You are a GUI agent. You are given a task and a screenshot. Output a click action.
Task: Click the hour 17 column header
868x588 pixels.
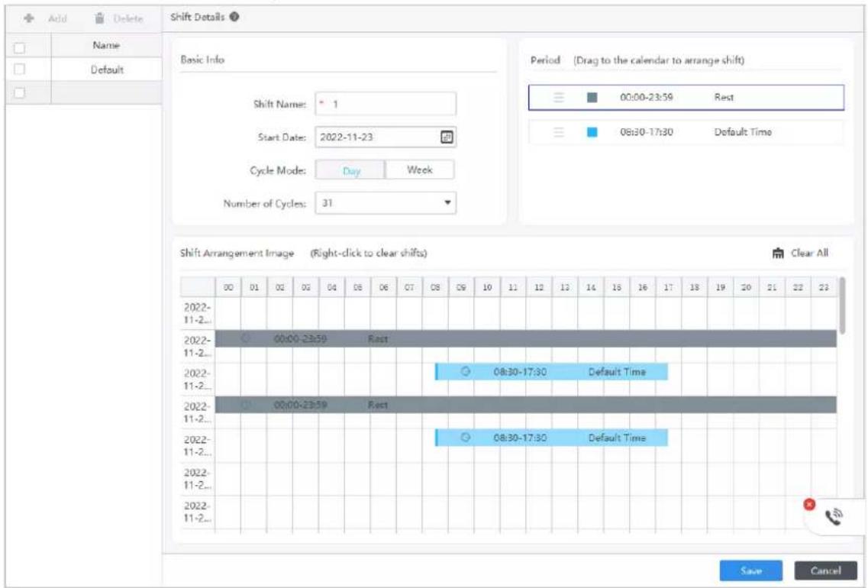coord(668,287)
